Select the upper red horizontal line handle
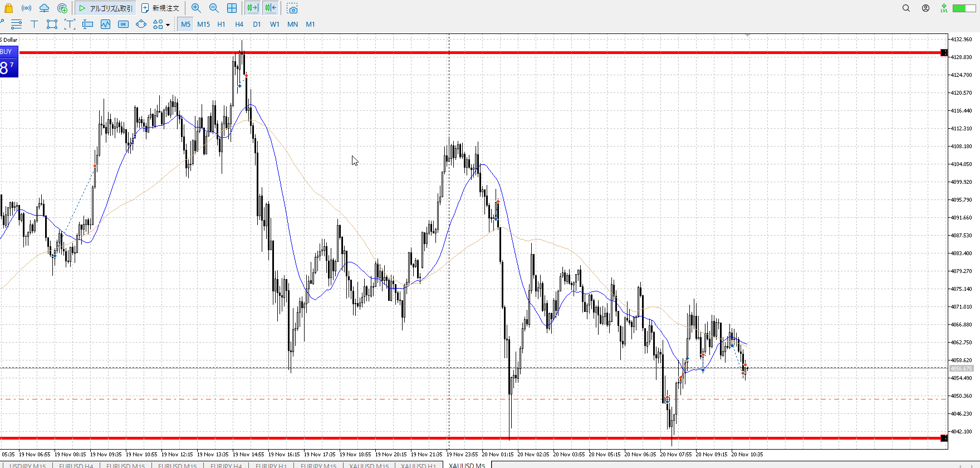The image size is (980, 468). (944, 53)
